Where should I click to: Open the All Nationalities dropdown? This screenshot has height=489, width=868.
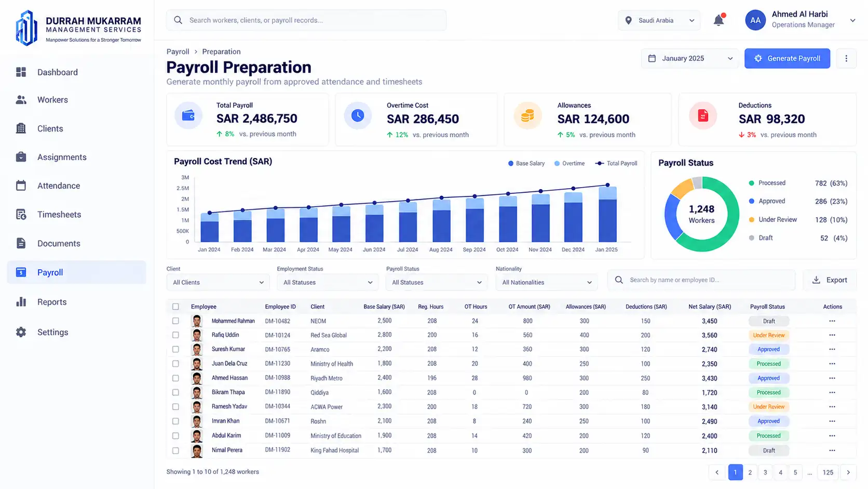(x=546, y=282)
